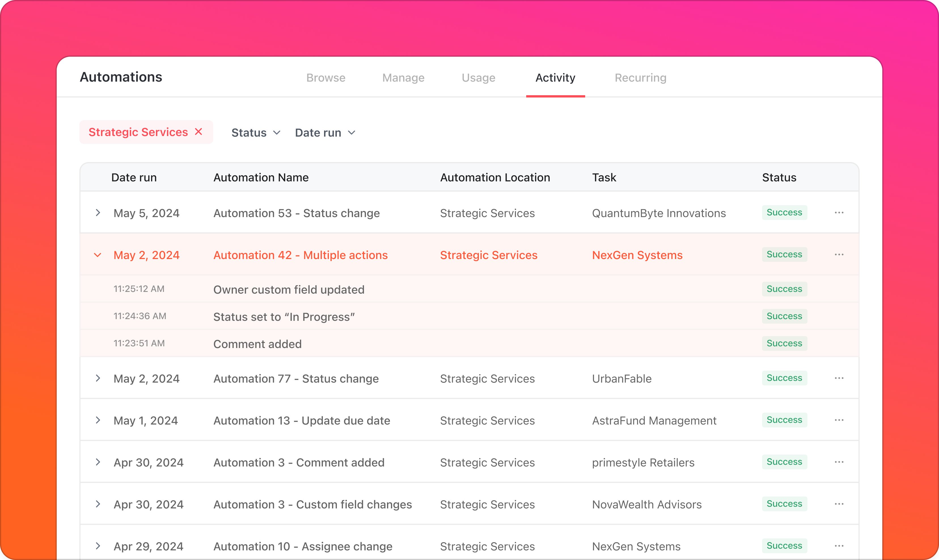Open the Status filter dropdown

(255, 132)
